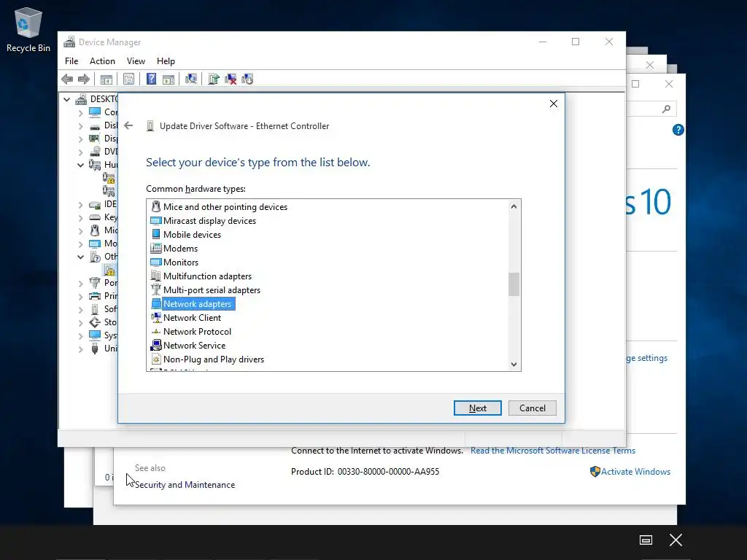The image size is (747, 560).
Task: Click the Device Manager title bar icon
Action: click(x=69, y=42)
